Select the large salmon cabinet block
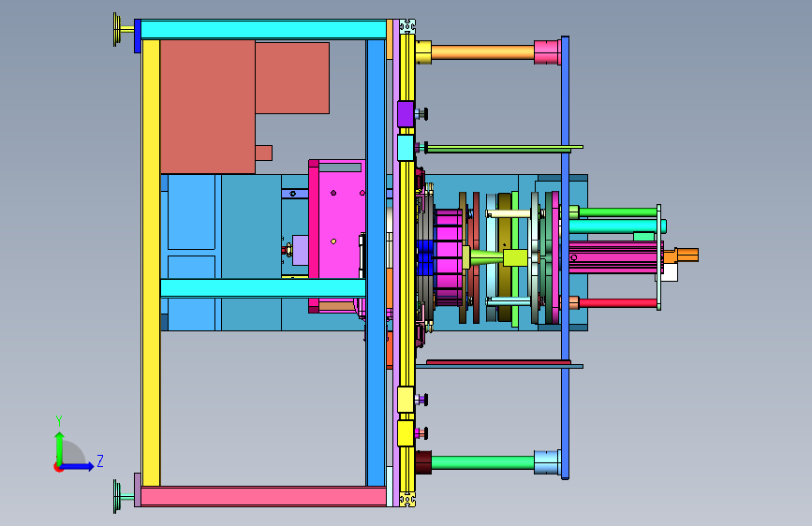812x526 pixels. pos(208,107)
